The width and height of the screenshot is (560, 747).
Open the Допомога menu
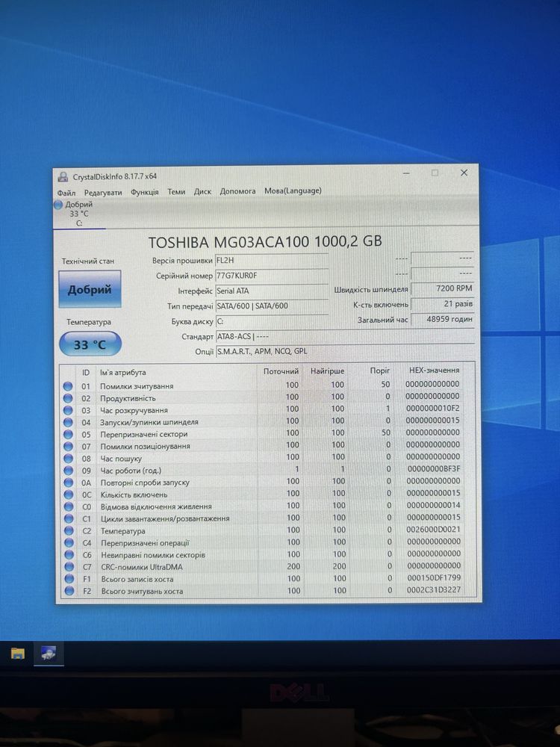click(237, 191)
